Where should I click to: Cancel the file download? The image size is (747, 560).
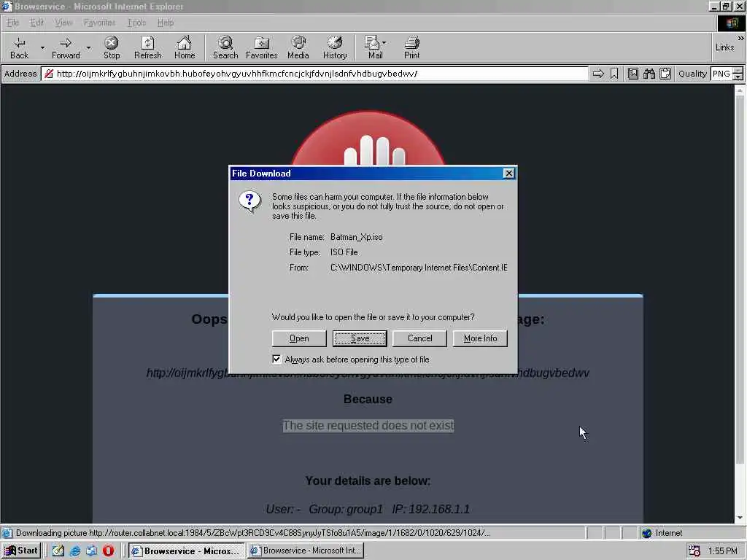click(x=419, y=338)
